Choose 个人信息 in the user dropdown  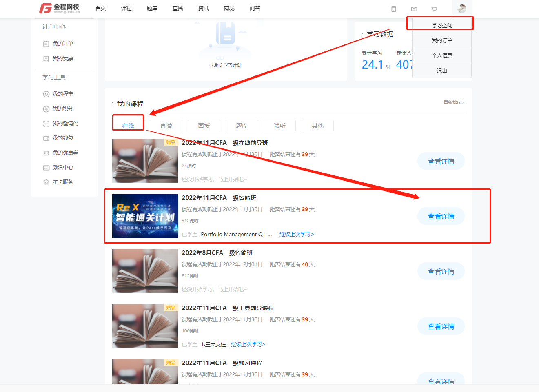click(x=442, y=55)
